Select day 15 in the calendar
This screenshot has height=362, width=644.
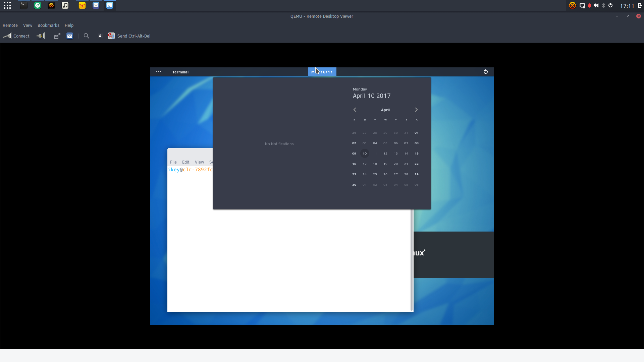[x=417, y=154]
